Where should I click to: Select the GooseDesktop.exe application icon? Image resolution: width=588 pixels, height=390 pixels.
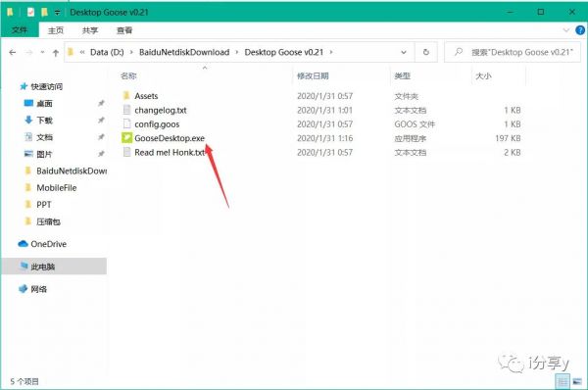126,138
